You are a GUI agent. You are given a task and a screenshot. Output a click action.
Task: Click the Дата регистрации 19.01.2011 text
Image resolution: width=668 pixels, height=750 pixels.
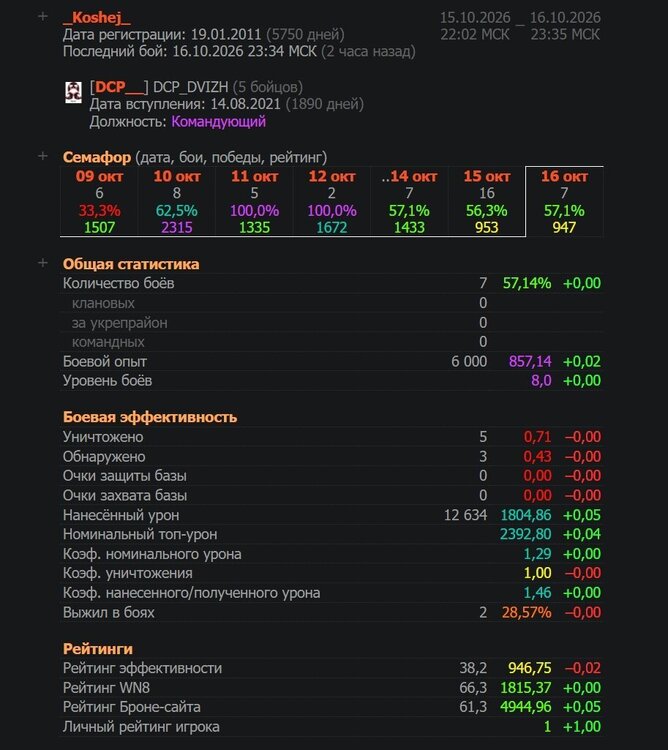[x=162, y=34]
